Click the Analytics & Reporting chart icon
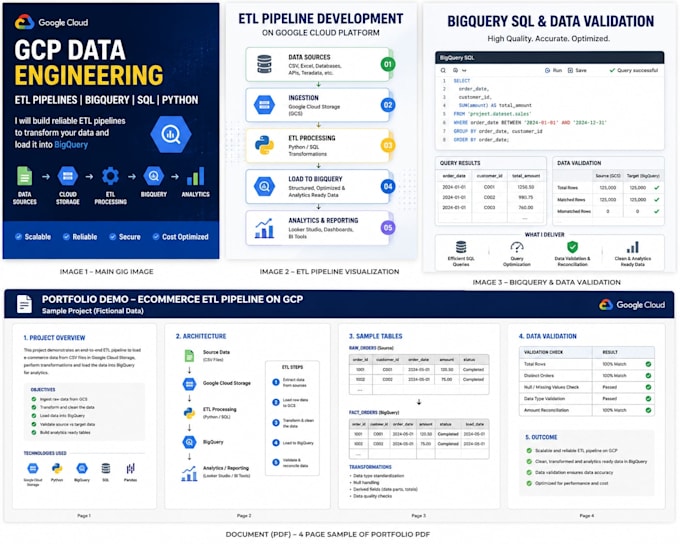680x544 pixels. pyautogui.click(x=264, y=228)
